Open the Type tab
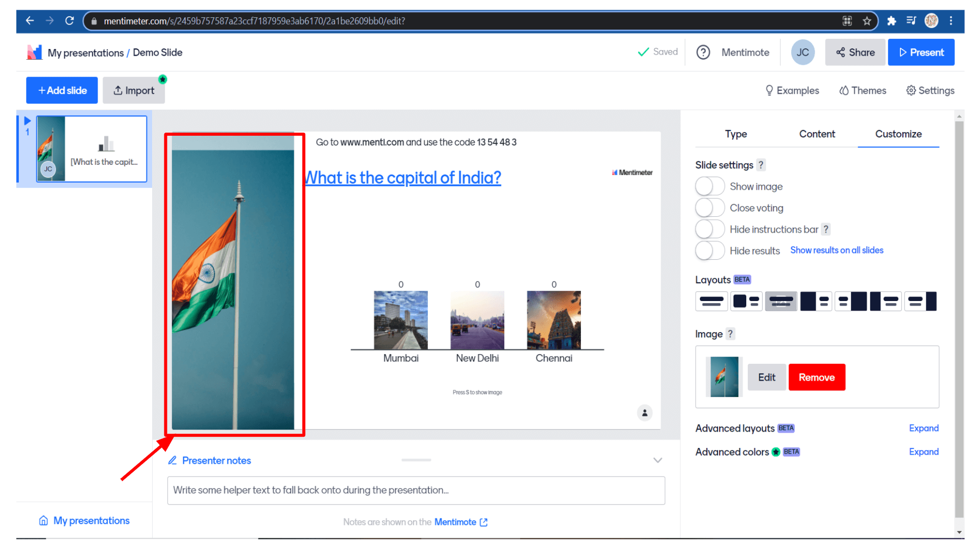 click(736, 134)
